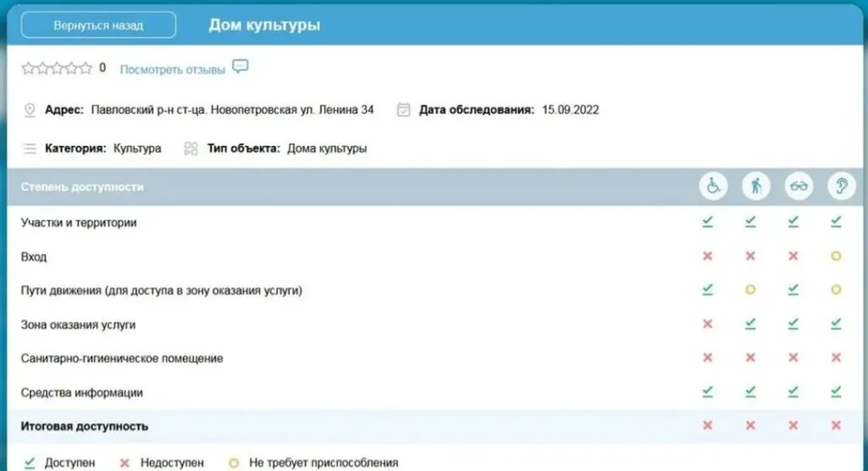Click the list icon beside Категория
Image resolution: width=868 pixels, height=471 pixels.
pos(30,148)
